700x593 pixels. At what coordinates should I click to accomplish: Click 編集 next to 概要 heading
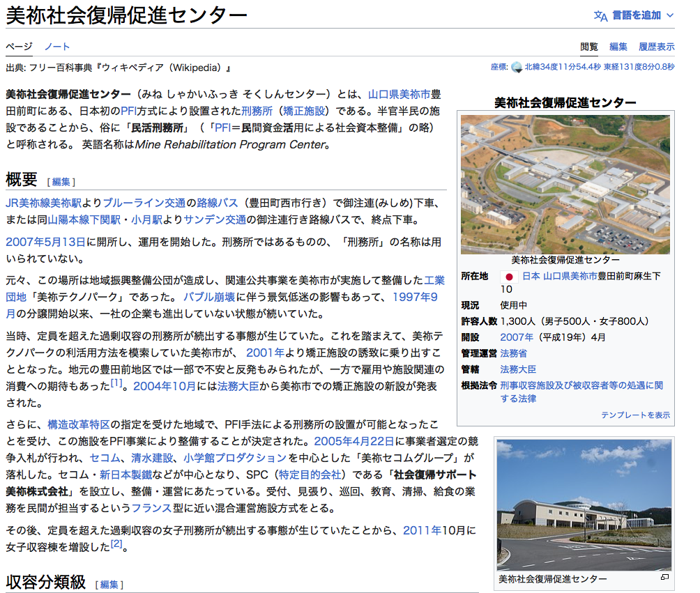pyautogui.click(x=61, y=182)
